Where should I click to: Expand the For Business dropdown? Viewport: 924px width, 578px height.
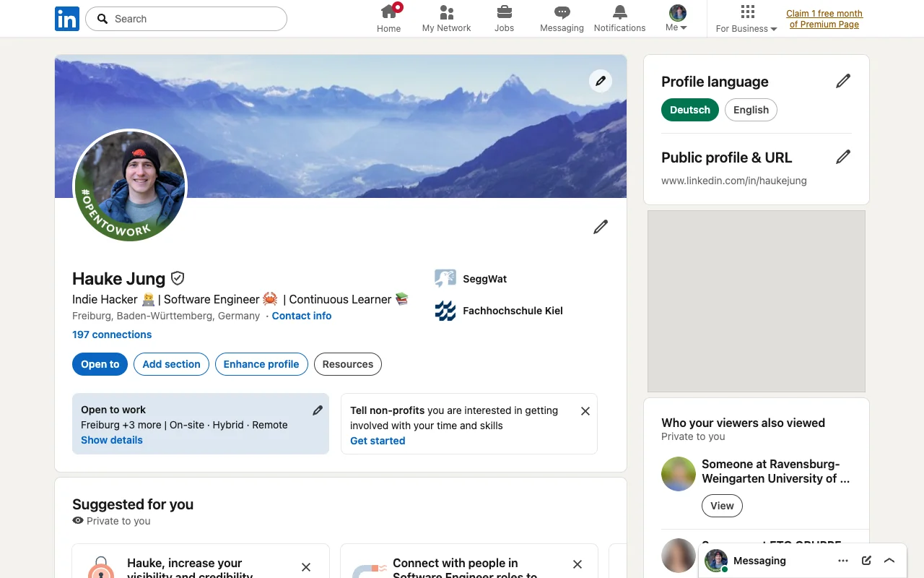[746, 19]
